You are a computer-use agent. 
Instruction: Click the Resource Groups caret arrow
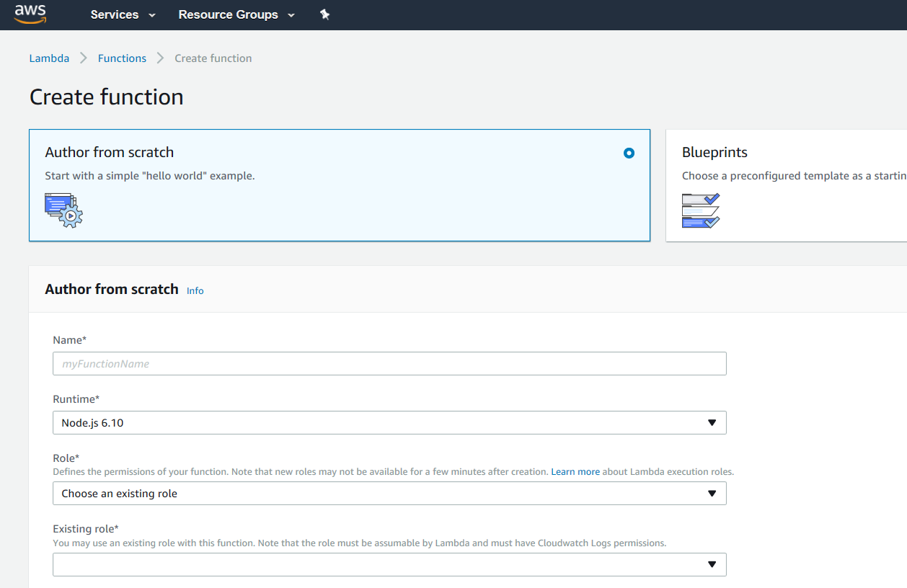point(291,15)
